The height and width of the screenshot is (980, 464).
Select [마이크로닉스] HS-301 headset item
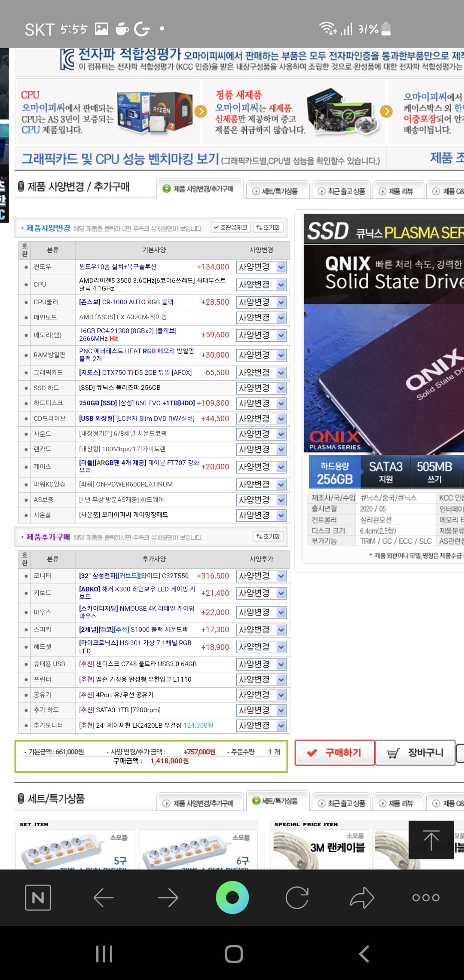click(135, 647)
